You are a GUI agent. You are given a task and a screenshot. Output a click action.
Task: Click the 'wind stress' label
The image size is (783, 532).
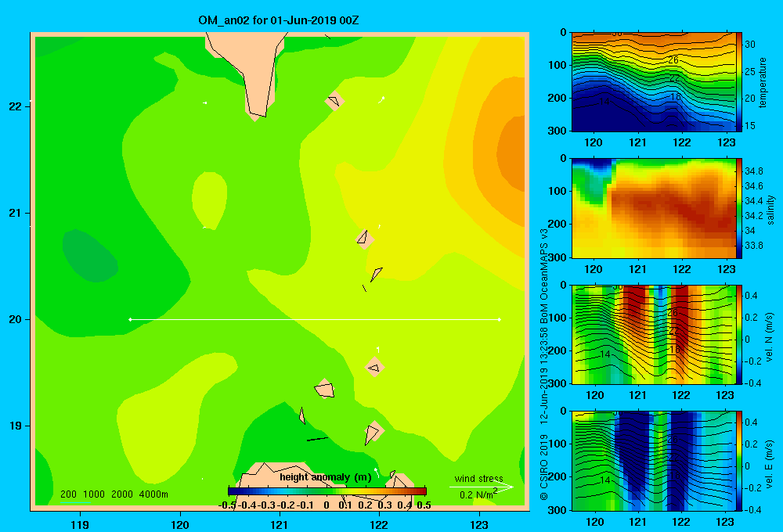(x=478, y=478)
